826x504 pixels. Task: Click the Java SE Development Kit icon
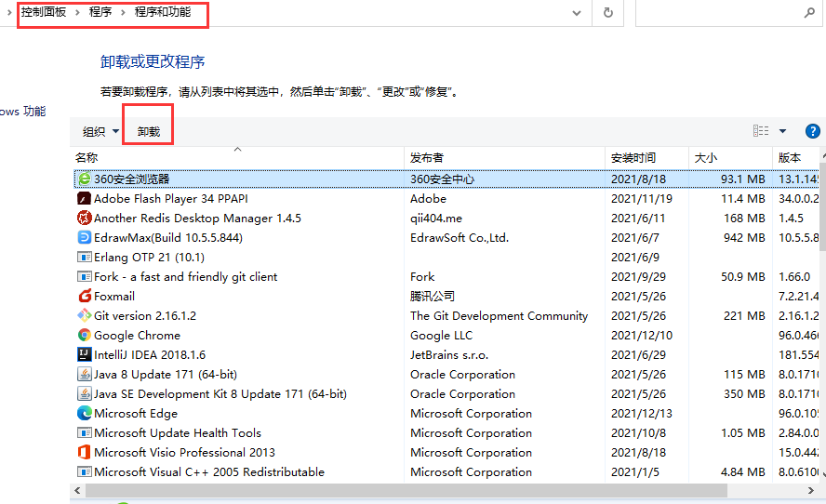click(x=85, y=393)
